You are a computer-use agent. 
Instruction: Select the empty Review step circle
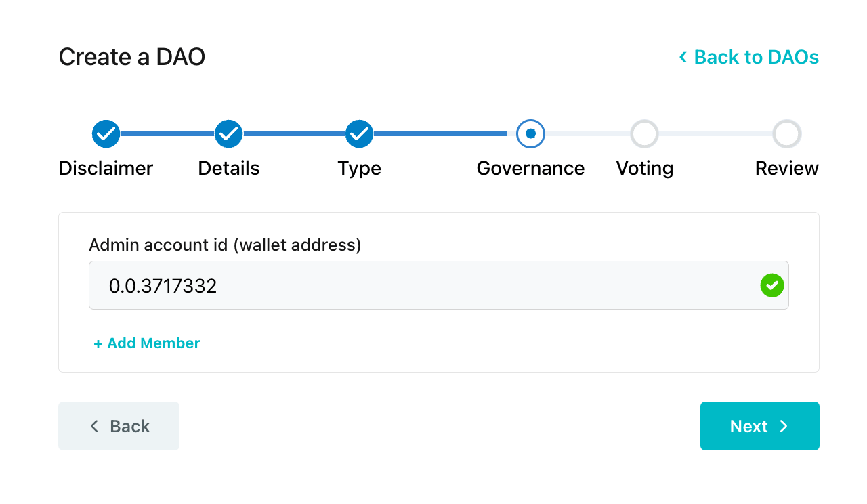(787, 134)
